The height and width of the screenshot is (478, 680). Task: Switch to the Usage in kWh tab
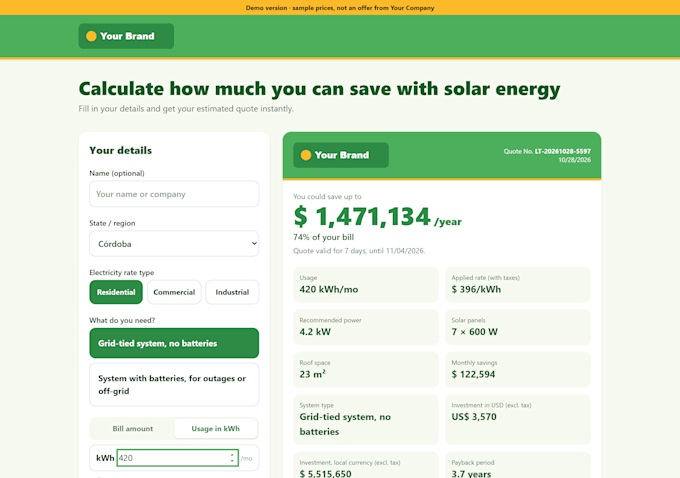[216, 429]
